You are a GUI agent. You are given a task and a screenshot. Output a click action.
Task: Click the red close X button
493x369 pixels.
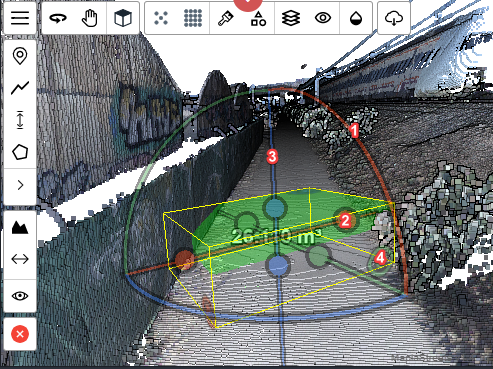click(x=20, y=334)
